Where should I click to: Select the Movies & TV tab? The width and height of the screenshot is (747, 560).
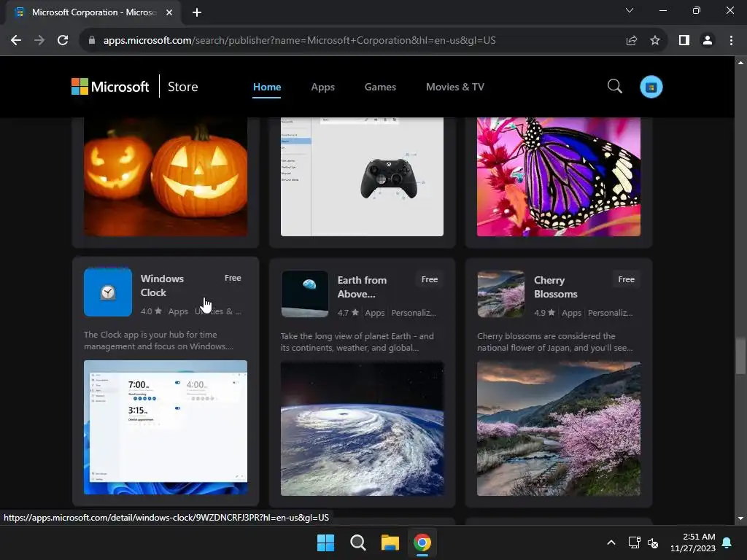point(455,87)
